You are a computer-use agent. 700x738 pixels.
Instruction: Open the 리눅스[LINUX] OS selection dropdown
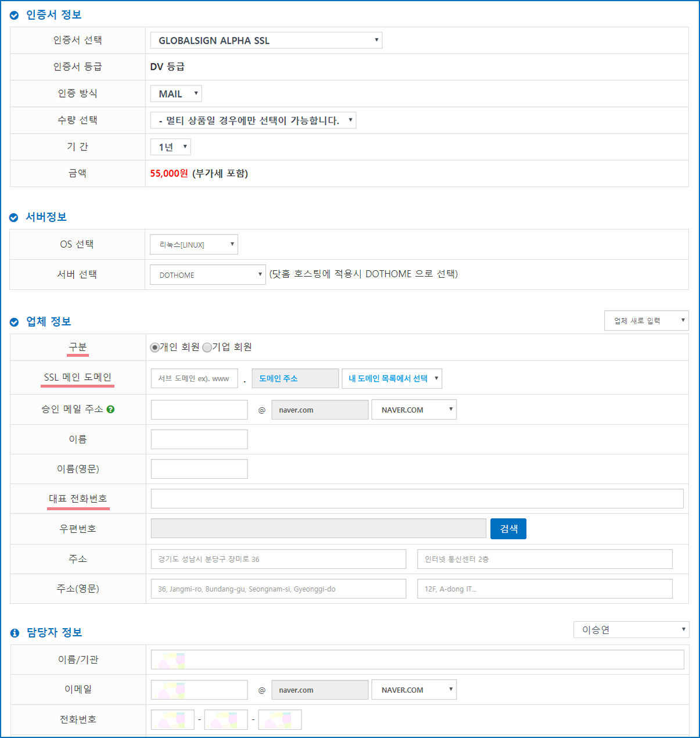pos(193,245)
